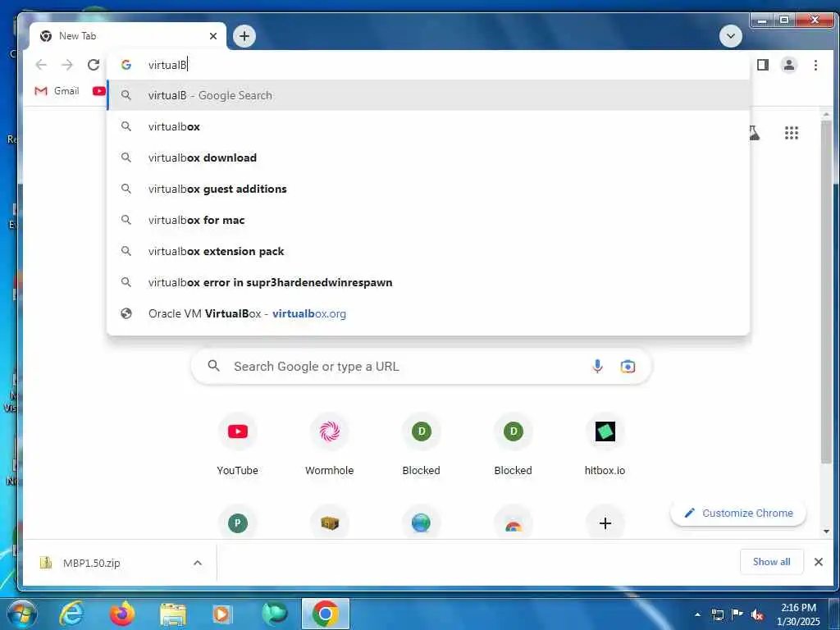
Task: Open the globe icon shortcut tile
Action: (421, 523)
